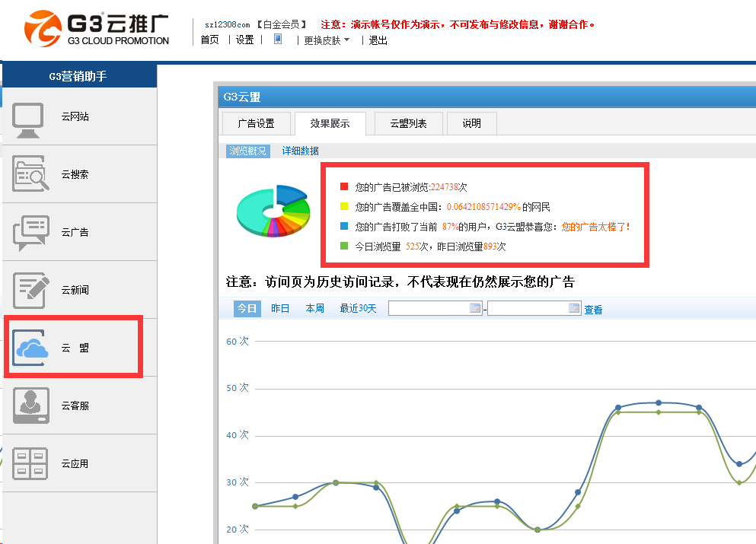The height and width of the screenshot is (544, 756).
Task: Open the 说明 tab
Action: (471, 123)
